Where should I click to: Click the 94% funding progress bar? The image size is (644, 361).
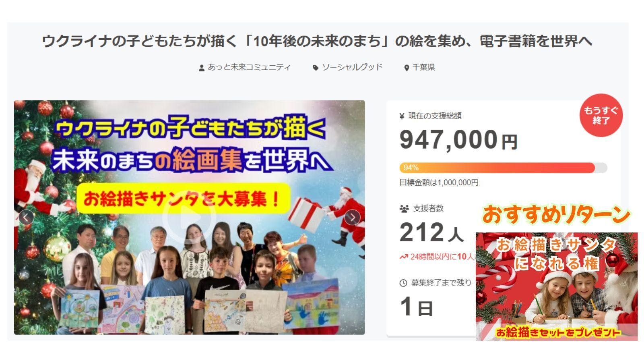click(503, 168)
